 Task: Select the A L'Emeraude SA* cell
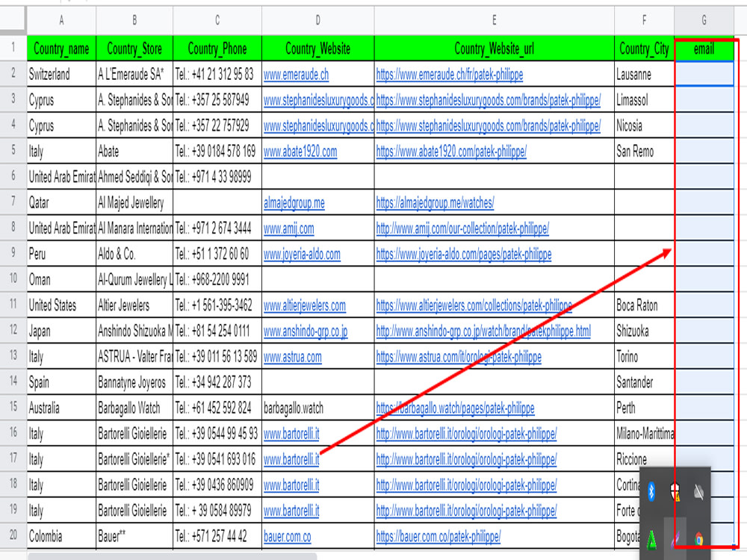click(134, 74)
